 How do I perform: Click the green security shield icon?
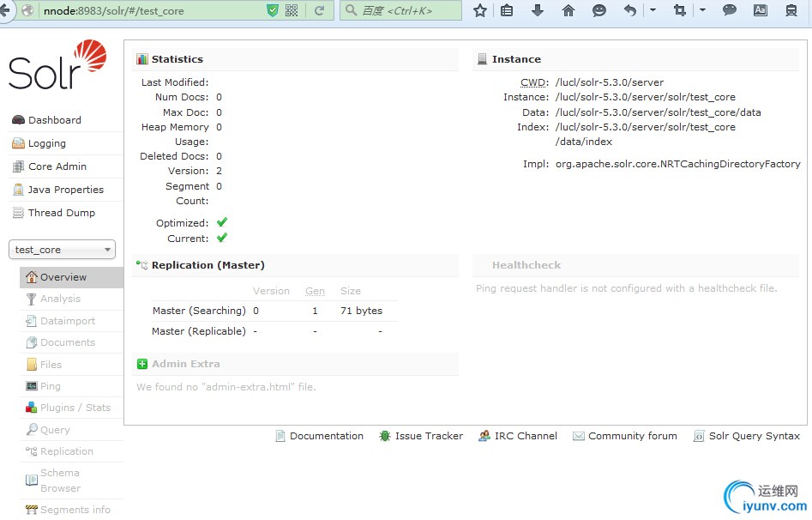click(273, 10)
